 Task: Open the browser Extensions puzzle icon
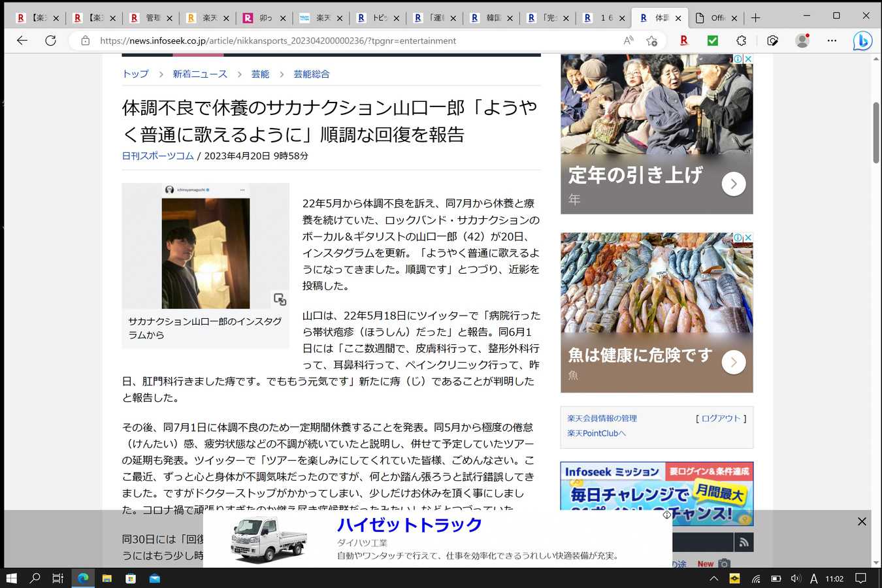741,41
